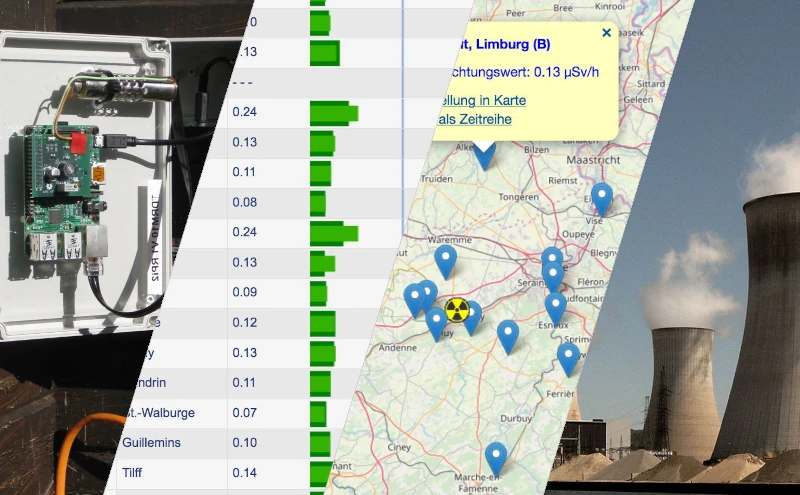The height and width of the screenshot is (495, 800).
Task: Click the yellow radiation hazard icon on the map
Action: 457,310
